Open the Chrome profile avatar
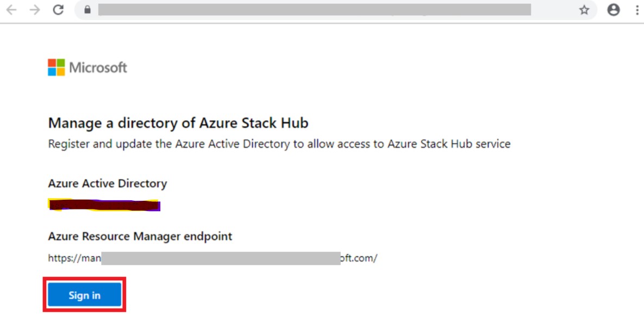The height and width of the screenshot is (314, 644). pyautogui.click(x=614, y=10)
